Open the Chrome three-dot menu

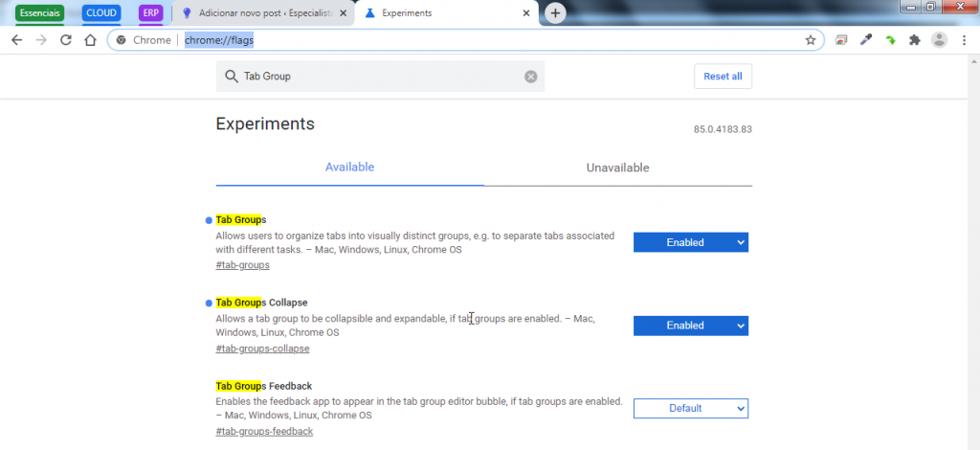966,40
